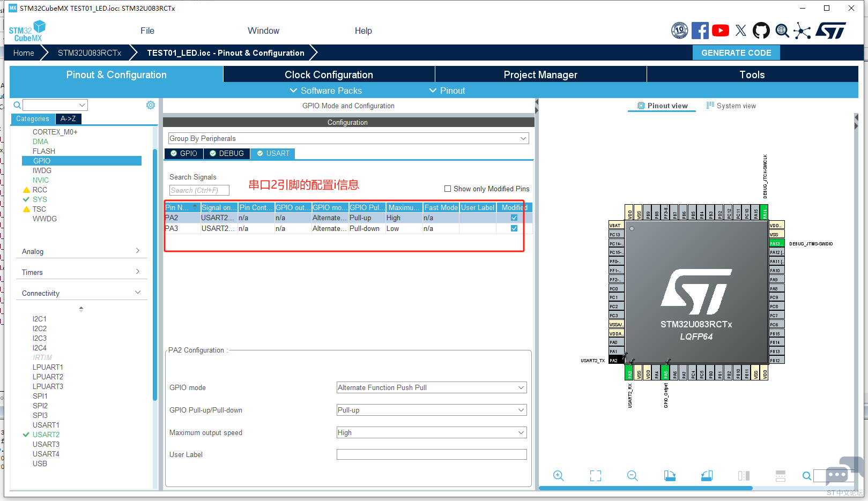This screenshot has width=868, height=501.
Task: Click the STM32U083RCTx breadcrumb
Action: pos(90,53)
